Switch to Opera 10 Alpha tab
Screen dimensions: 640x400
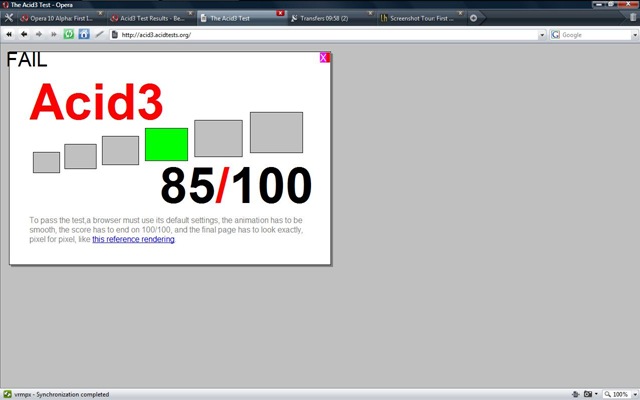(x=61, y=18)
